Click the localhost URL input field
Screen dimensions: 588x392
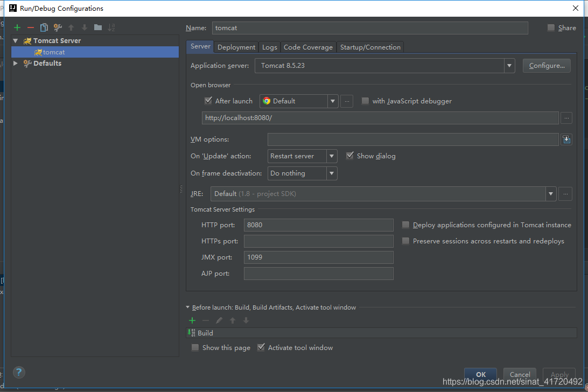(380, 118)
